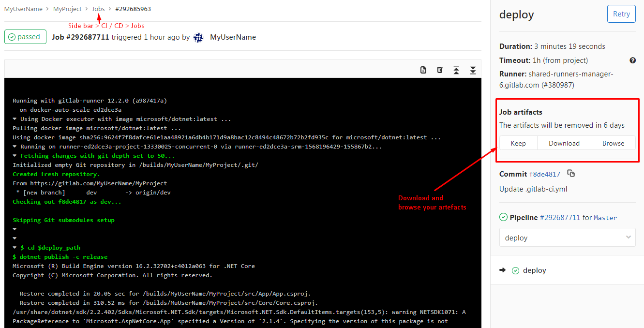Browse the job artifacts
The image size is (644, 328).
(613, 143)
